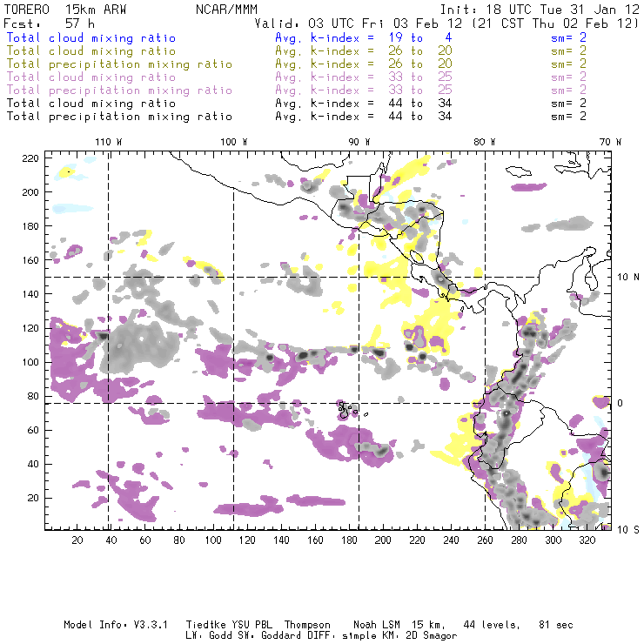Click the blue "sm= 2" value
The image size is (644, 644).
point(568,38)
